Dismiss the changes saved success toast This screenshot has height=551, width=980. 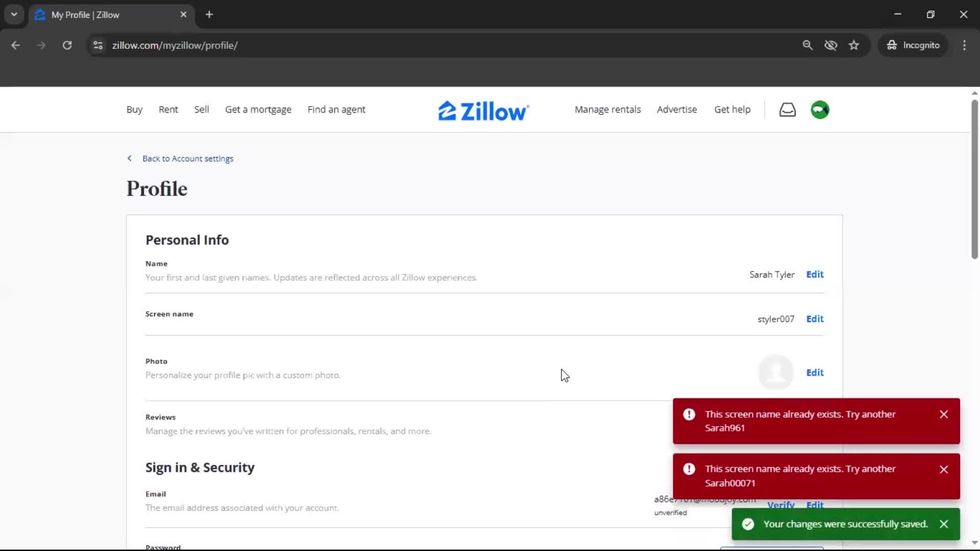pos(944,524)
